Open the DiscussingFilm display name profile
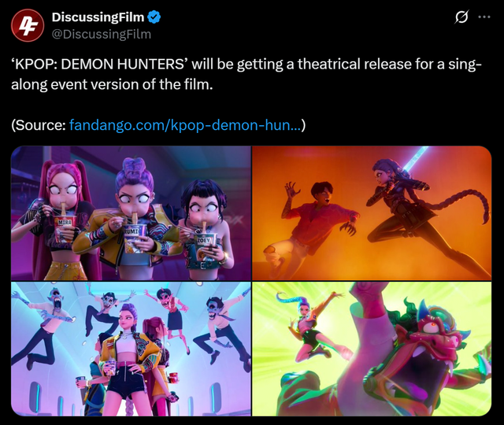This screenshot has height=425, width=504. point(98,17)
